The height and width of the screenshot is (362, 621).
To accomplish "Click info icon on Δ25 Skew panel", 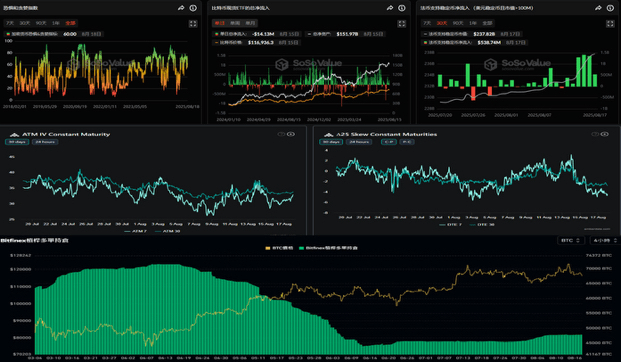I will pos(605,134).
